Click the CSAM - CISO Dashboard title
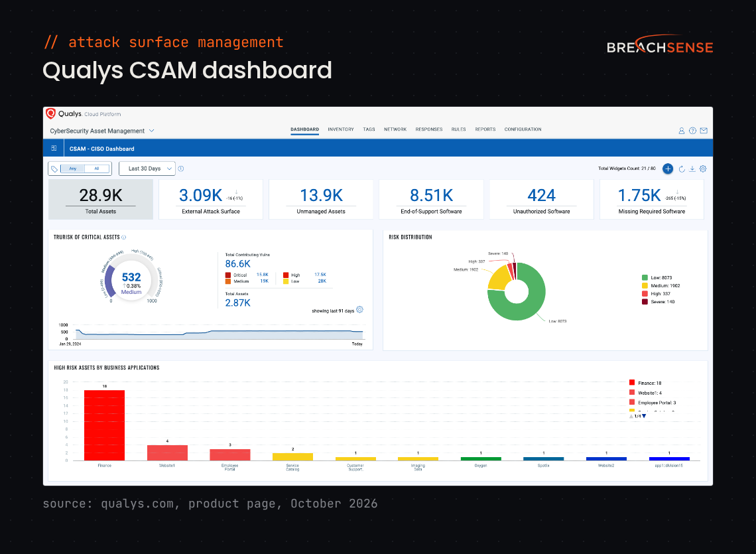 [101, 149]
